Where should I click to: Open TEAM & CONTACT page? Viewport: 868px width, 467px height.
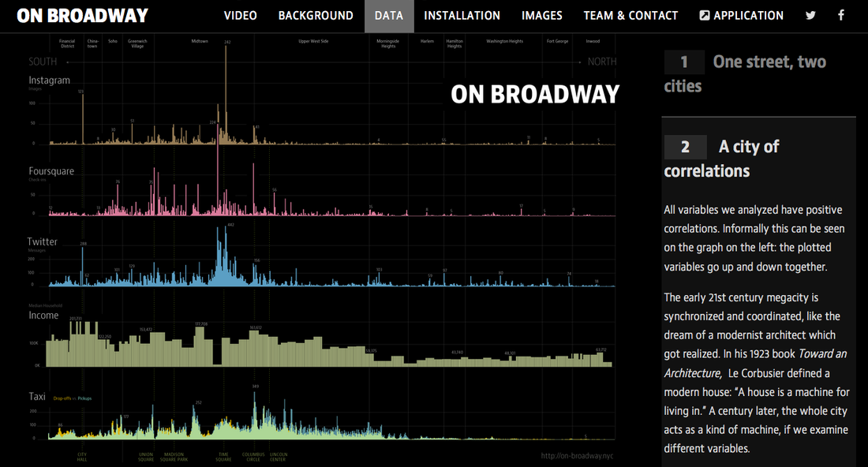(x=630, y=16)
